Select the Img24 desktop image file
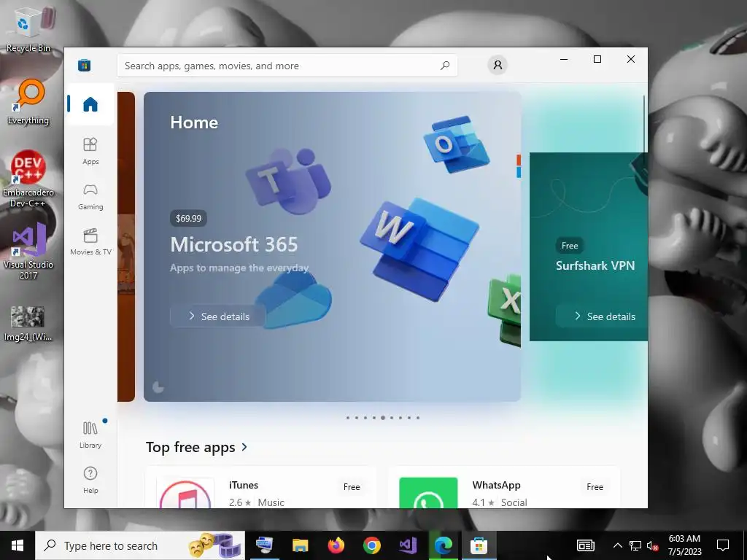The width and height of the screenshot is (747, 560). click(28, 324)
